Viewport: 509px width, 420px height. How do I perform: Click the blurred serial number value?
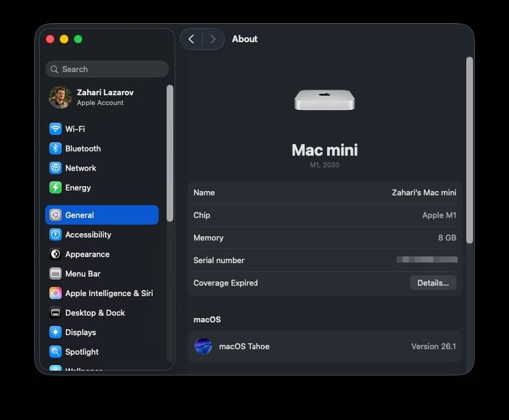click(427, 259)
